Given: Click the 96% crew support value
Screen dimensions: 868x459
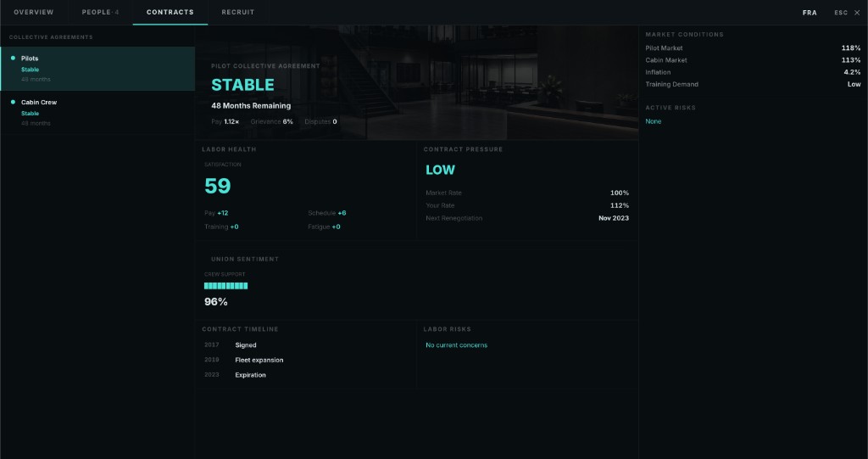Looking at the screenshot, I should 216,301.
